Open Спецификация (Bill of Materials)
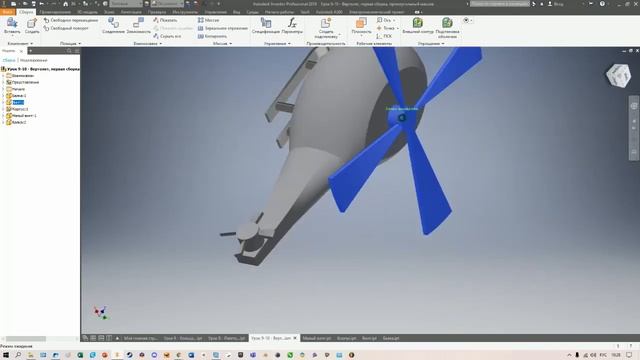Screen dimensions: 640x360 click(266, 25)
